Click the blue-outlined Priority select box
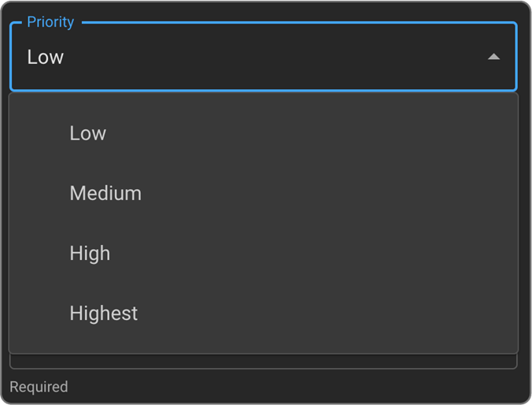Viewport: 532px width, 405px height. pos(263,57)
